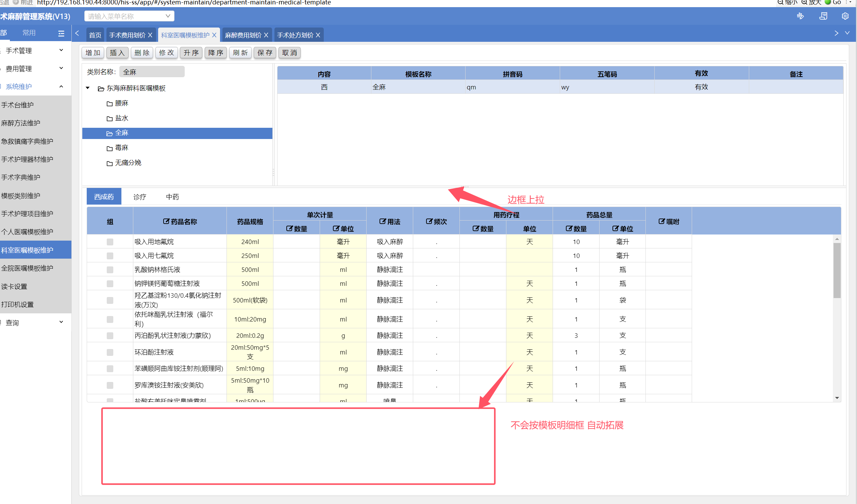Screen dimensions: 857x504
Task: Check the box for 吸入用地氟烷 row
Action: 110,242
